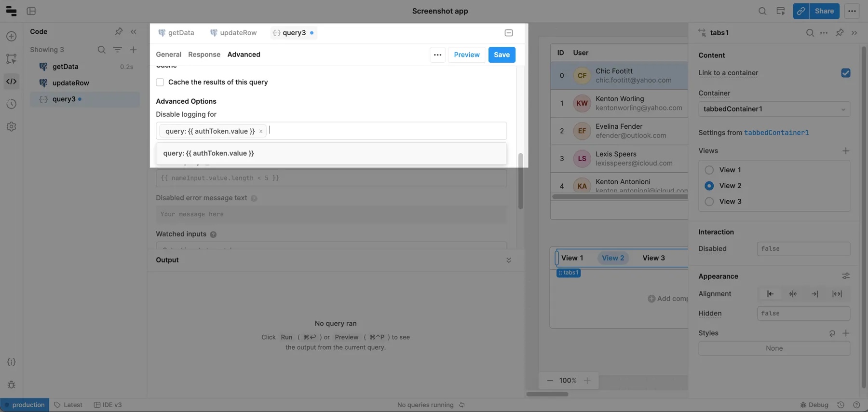The width and height of the screenshot is (868, 412).
Task: Open the app more options menu
Action: click(x=852, y=11)
